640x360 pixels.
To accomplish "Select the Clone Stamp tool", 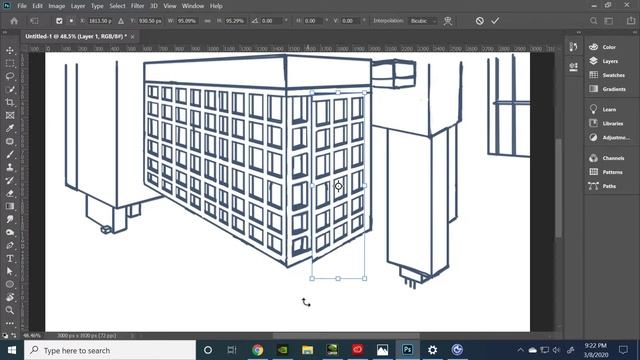I will [x=10, y=167].
